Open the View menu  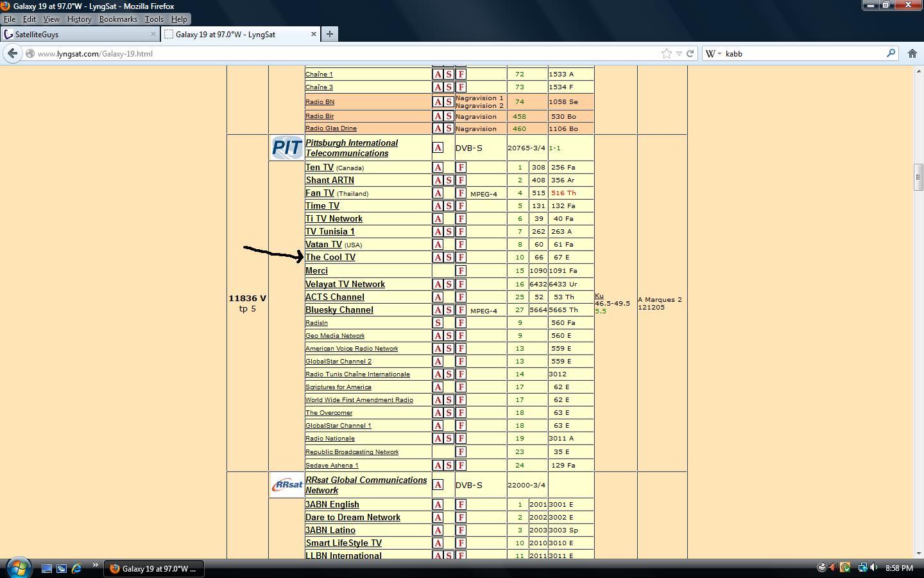click(51, 19)
